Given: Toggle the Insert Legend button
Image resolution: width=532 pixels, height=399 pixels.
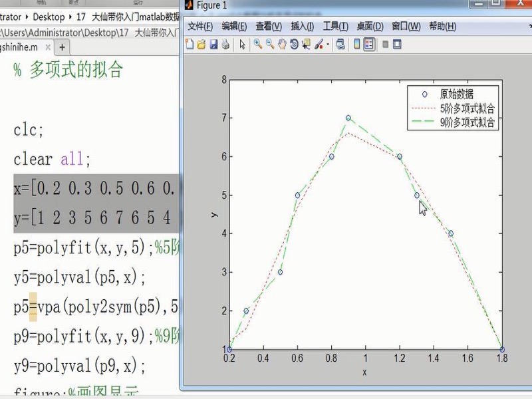Looking at the screenshot, I should tap(369, 44).
